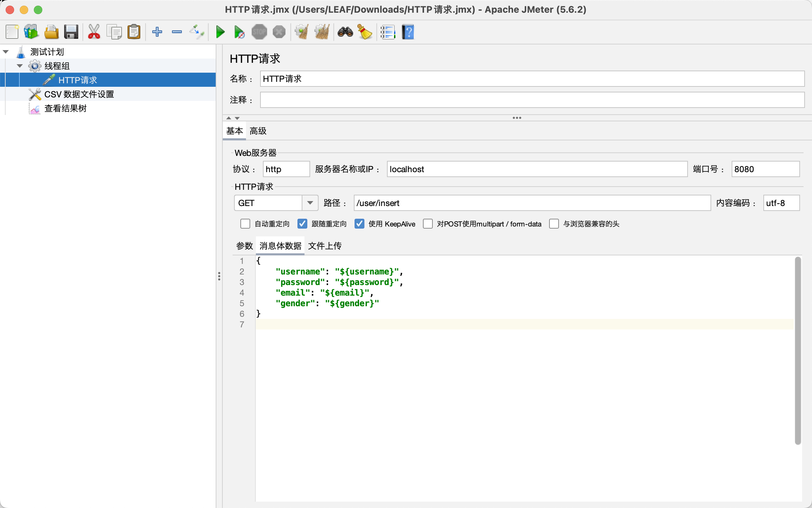Open the GET method dropdown
The image size is (812, 508).
coord(310,203)
